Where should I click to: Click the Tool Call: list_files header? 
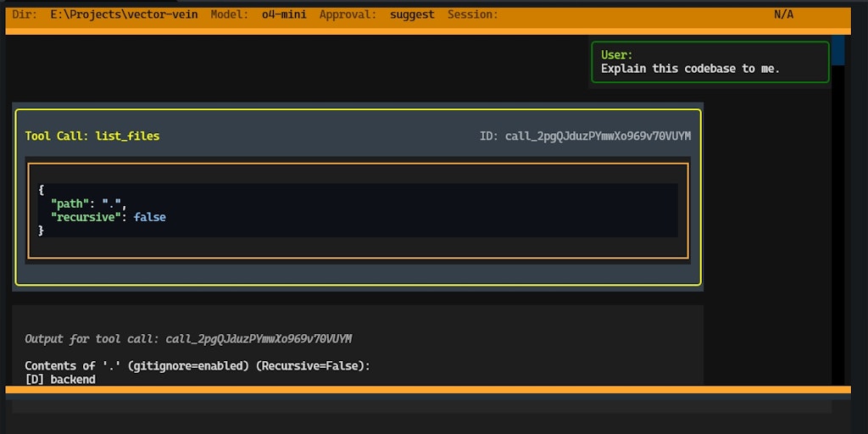click(92, 136)
